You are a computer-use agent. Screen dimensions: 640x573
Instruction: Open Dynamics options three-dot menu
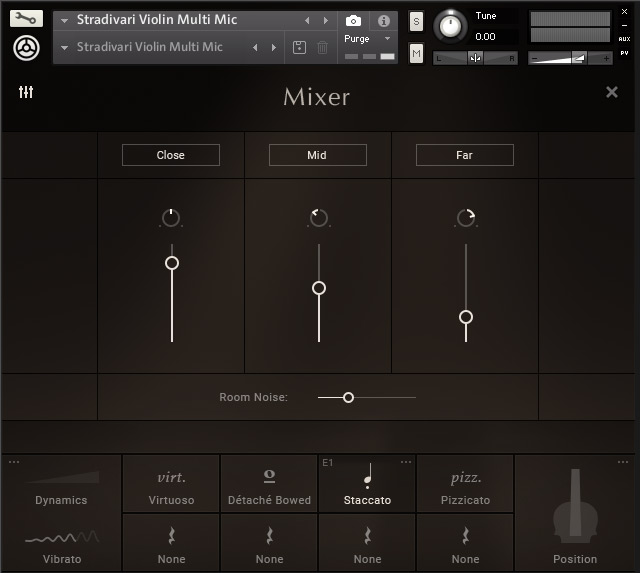click(x=14, y=462)
